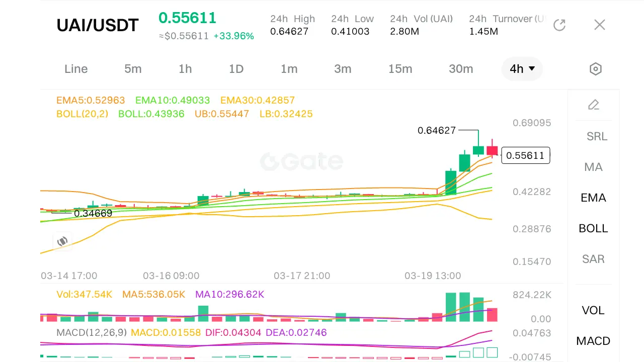644x362 pixels.
Task: Click the 824.22K volume axis label
Action: click(532, 295)
